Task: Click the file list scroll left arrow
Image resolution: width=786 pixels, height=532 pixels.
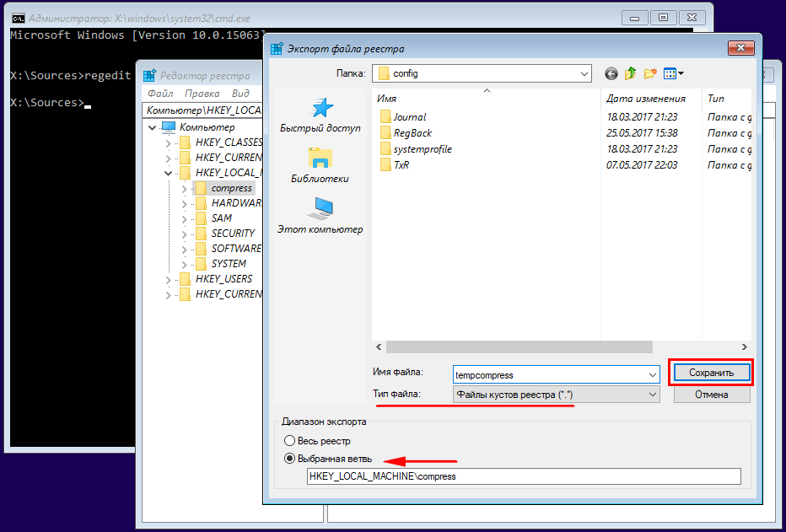Action: click(x=379, y=347)
